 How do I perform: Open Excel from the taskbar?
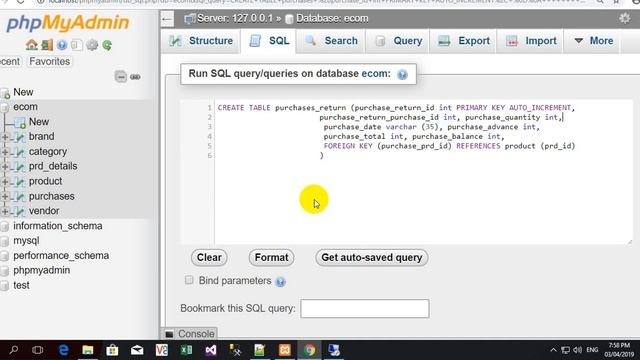[x=186, y=350]
